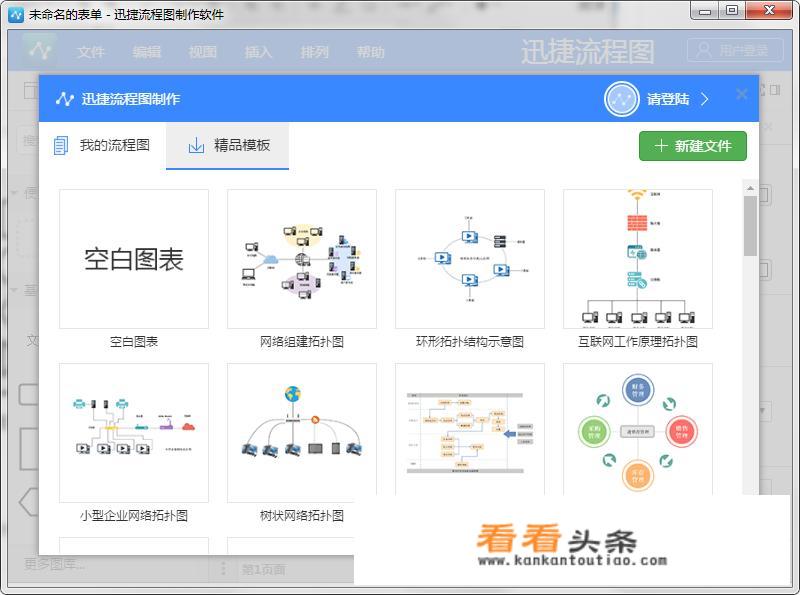
Task: Open the 排列 menu in main window
Action: click(315, 52)
